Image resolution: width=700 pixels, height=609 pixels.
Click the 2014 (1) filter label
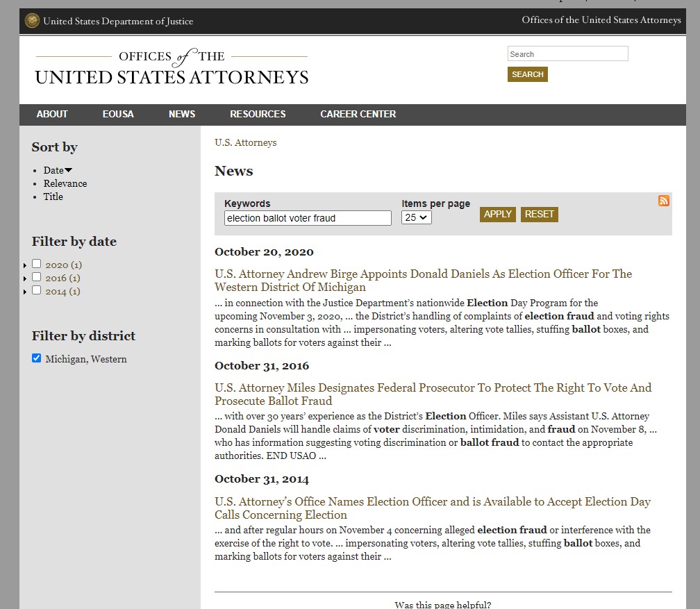tap(62, 292)
